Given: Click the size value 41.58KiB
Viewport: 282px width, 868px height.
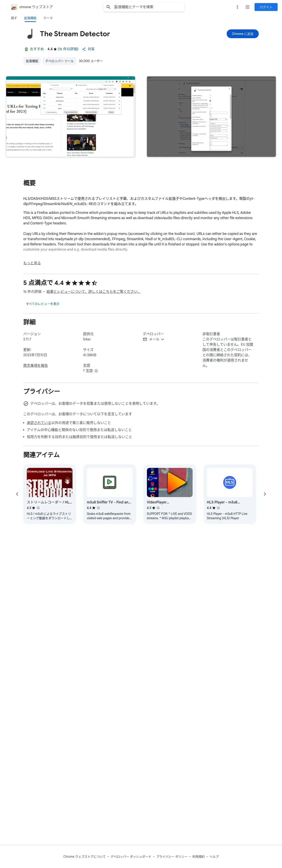Looking at the screenshot, I should (90, 355).
